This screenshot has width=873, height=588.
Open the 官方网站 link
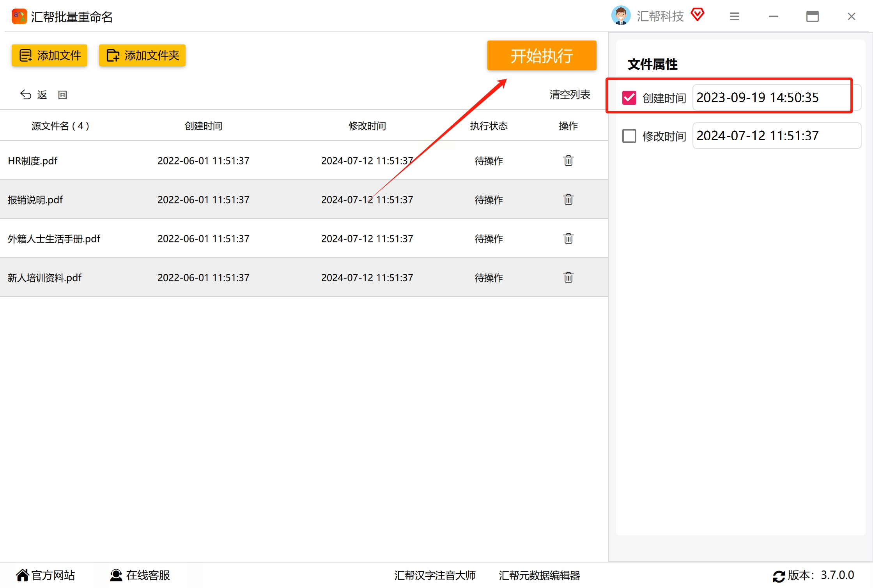coord(45,575)
